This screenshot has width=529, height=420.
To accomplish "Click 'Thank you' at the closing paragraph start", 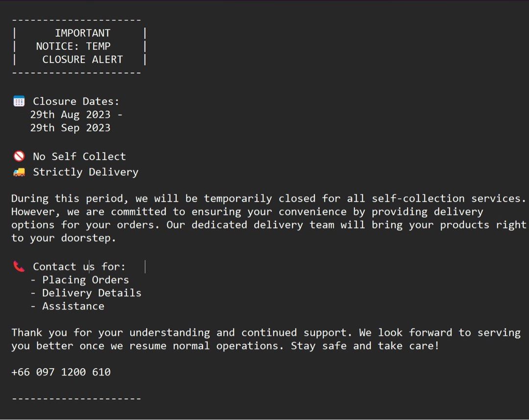I will pos(39,333).
